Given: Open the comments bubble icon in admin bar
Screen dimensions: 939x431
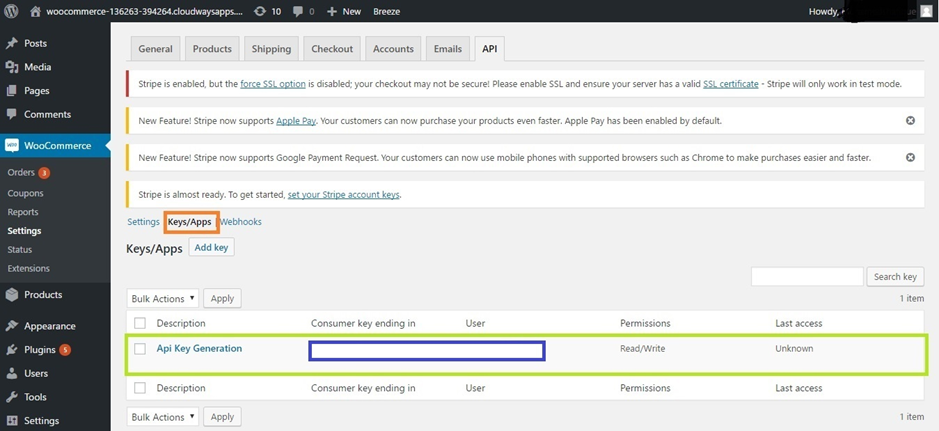Looking at the screenshot, I should (298, 11).
